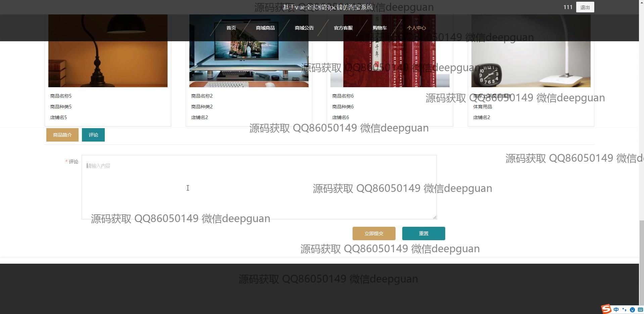Toggle the punctuation mode icon in the IME bar
This screenshot has height=314, width=644.
(624, 310)
